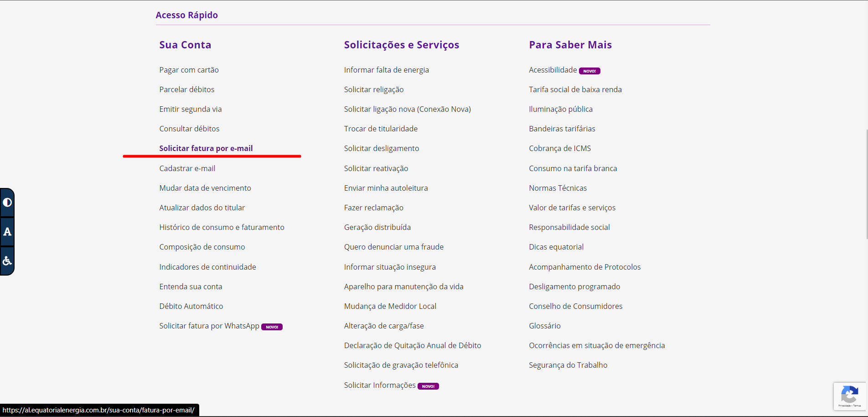Click NOVO badge next to fatura por WhatsApp
The image size is (868, 417).
pos(272,327)
